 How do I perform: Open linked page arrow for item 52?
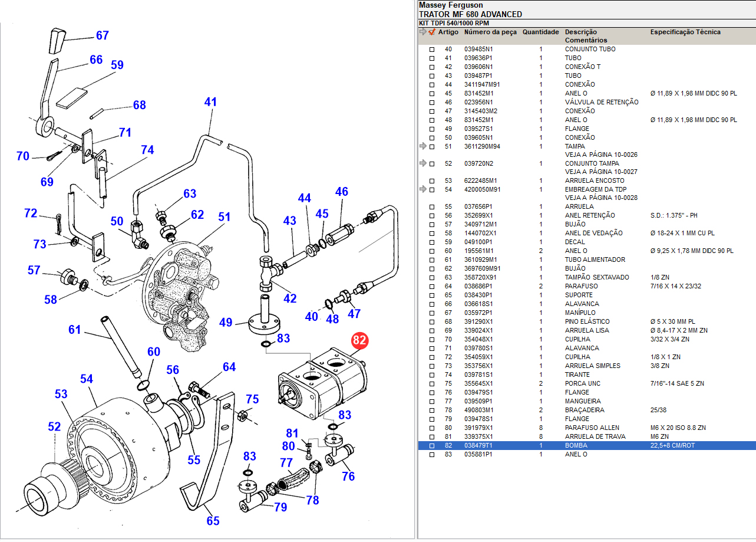[x=422, y=163]
